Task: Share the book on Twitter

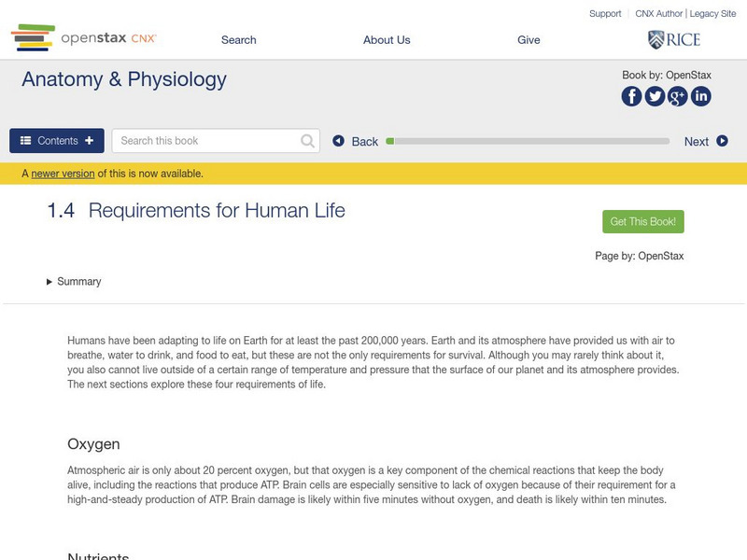Action: [x=655, y=97]
